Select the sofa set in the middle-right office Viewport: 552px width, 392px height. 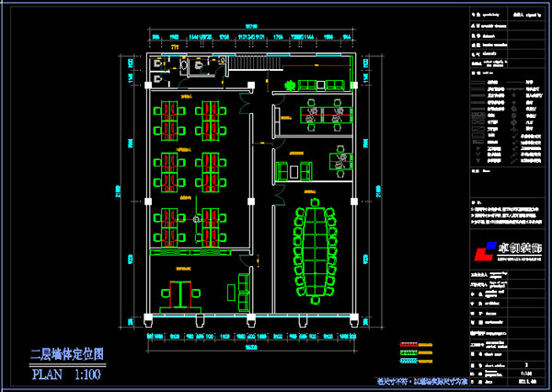click(x=293, y=170)
